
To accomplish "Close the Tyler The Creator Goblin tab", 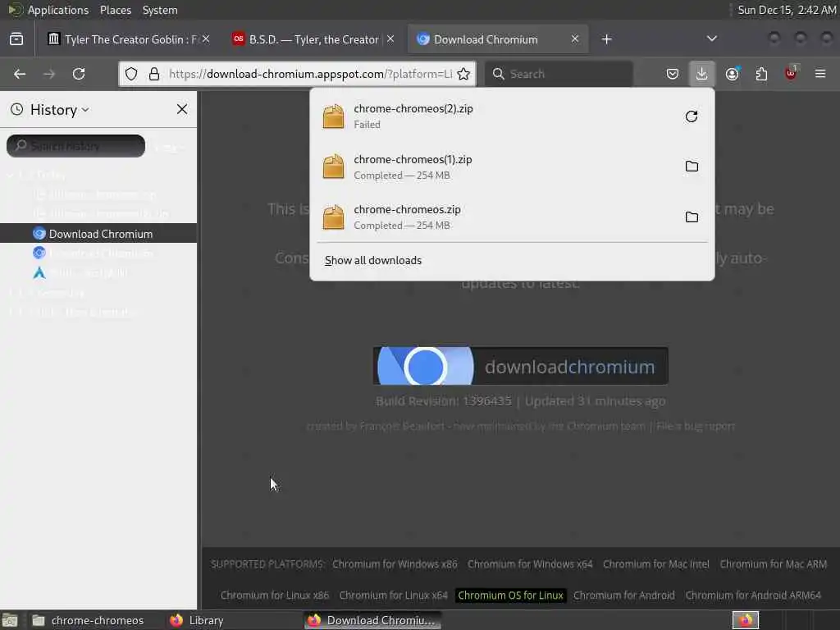I will [206, 39].
